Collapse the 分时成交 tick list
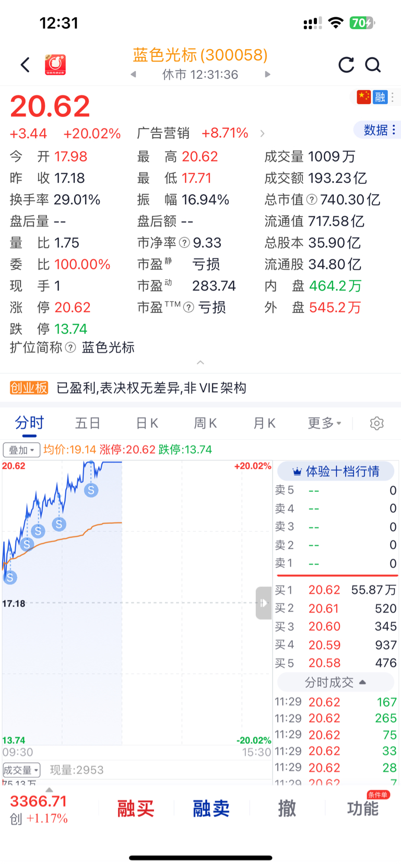401x868 pixels. (x=336, y=682)
